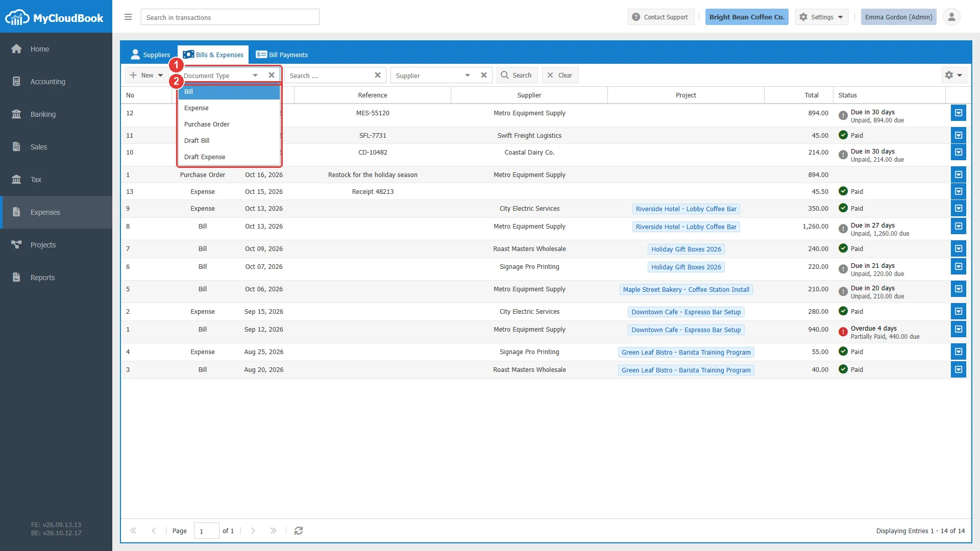Clear the Document Type filter with X

click(x=272, y=75)
